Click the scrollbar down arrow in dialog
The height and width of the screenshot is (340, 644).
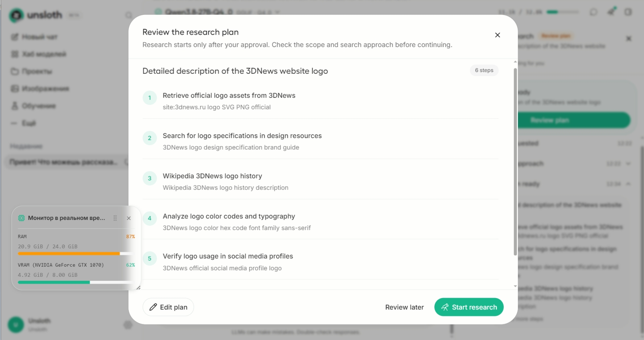pos(515,286)
